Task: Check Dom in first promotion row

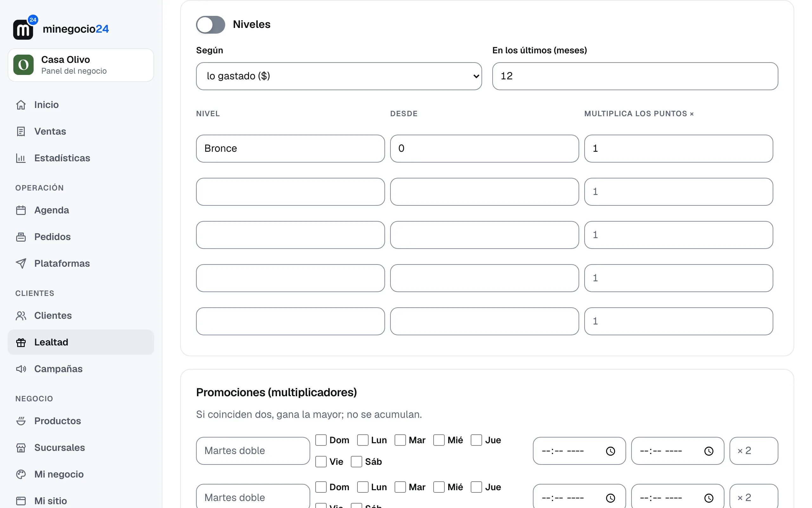Action: (321, 440)
